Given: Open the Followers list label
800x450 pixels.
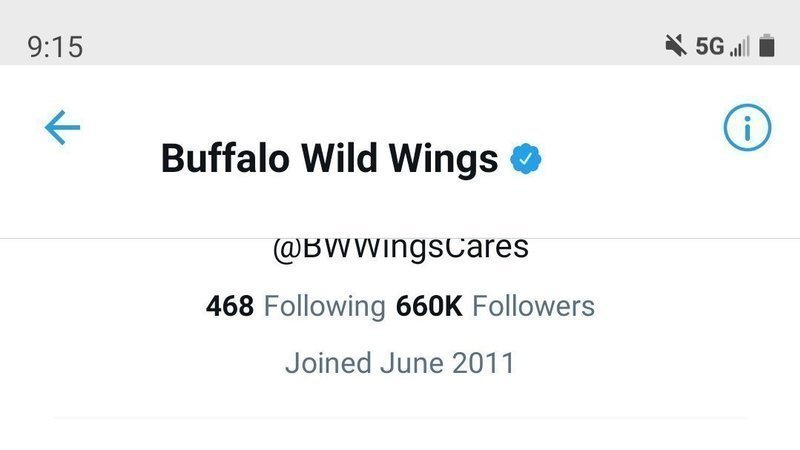Looking at the screenshot, I should (533, 306).
